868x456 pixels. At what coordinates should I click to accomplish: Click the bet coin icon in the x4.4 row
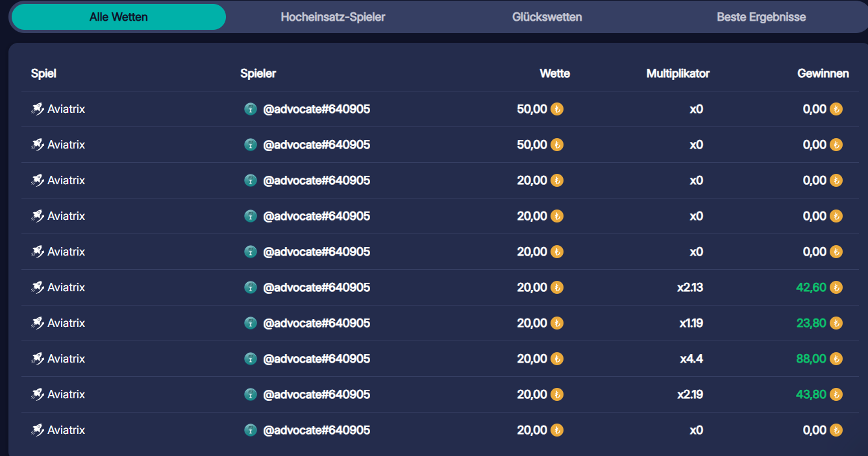(x=557, y=359)
